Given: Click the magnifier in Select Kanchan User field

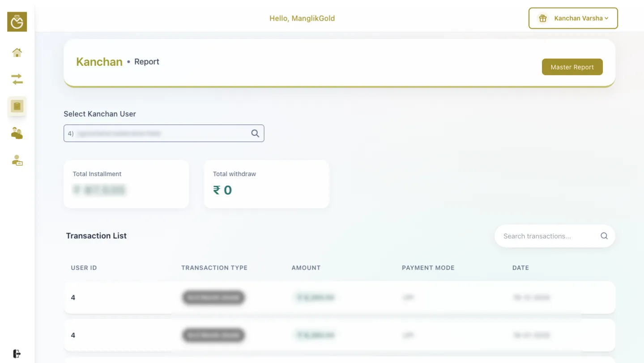Looking at the screenshot, I should [255, 134].
